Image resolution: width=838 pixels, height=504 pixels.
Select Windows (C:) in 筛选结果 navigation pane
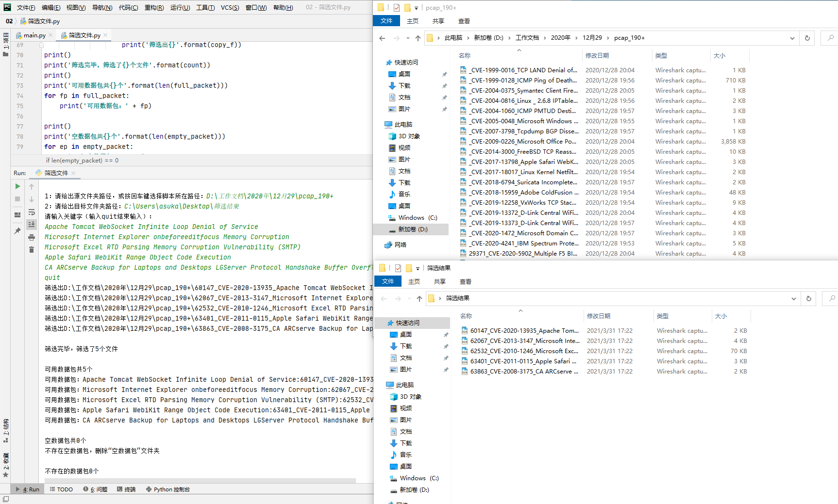click(419, 478)
